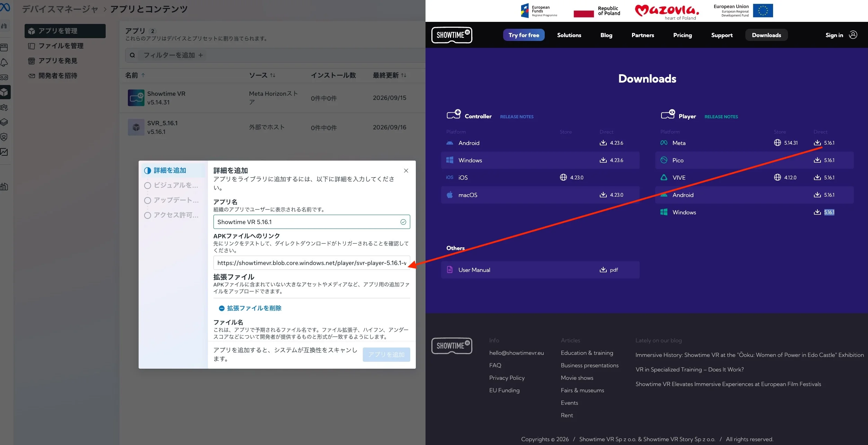
Task: Open 'VR in Specialized Training' blog link
Action: tap(690, 369)
